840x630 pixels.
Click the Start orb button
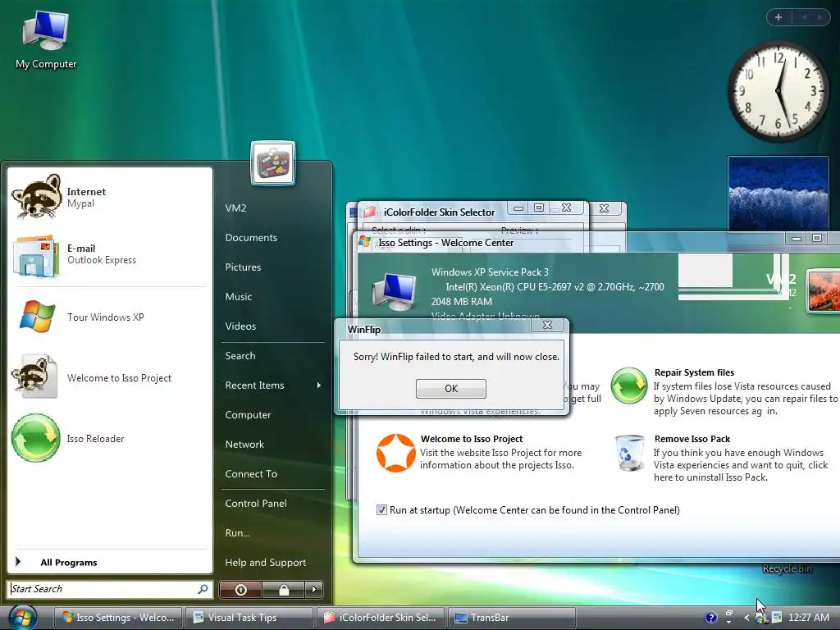click(22, 617)
